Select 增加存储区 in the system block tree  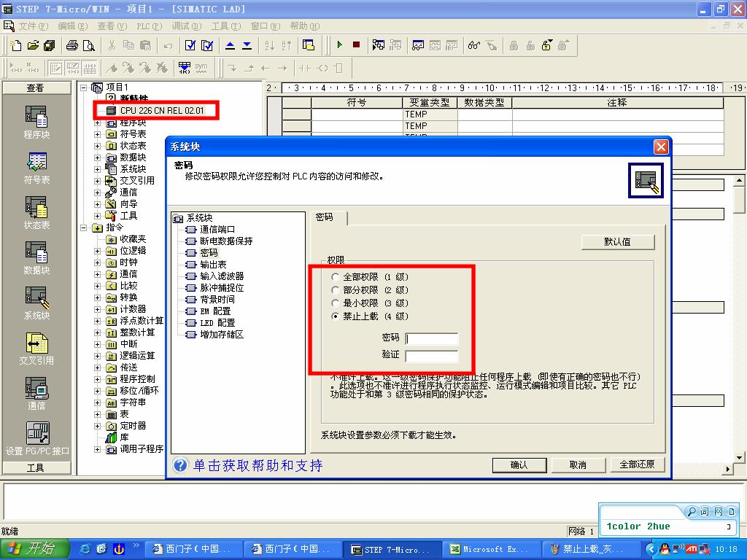[x=222, y=334]
